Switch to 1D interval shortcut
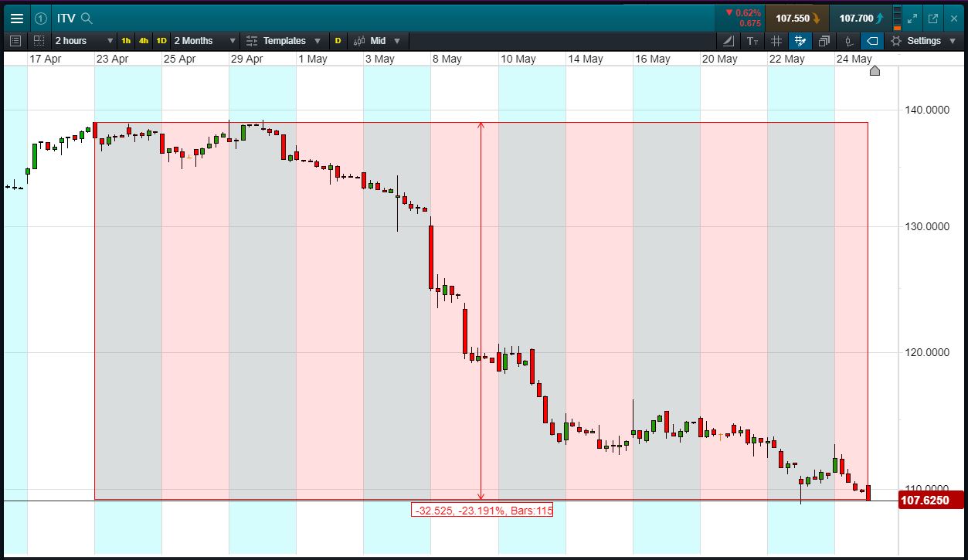968x560 pixels. [x=161, y=41]
